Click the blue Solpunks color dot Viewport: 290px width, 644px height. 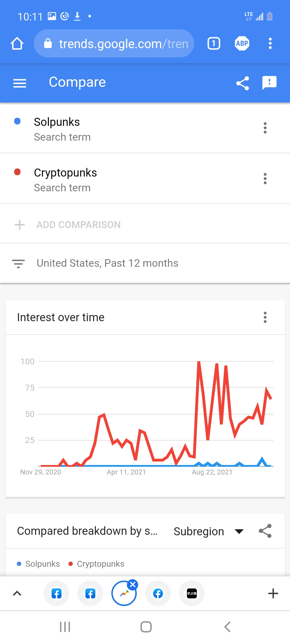(17, 121)
